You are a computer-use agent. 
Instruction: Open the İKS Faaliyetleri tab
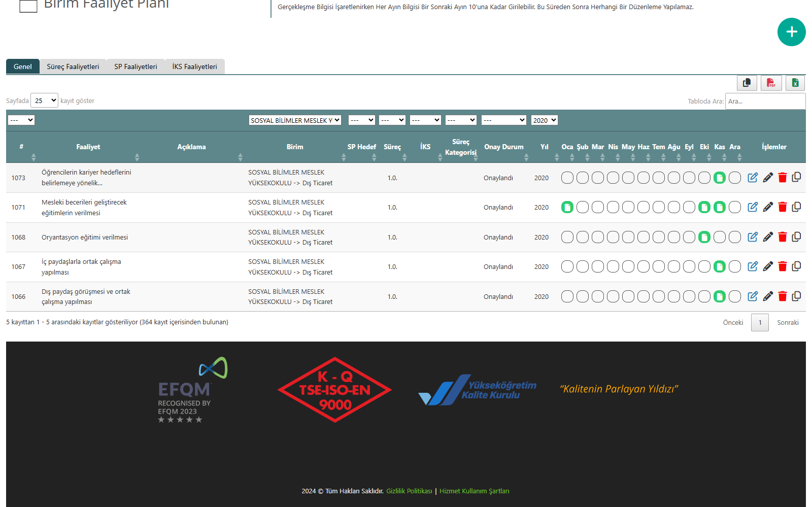point(194,66)
